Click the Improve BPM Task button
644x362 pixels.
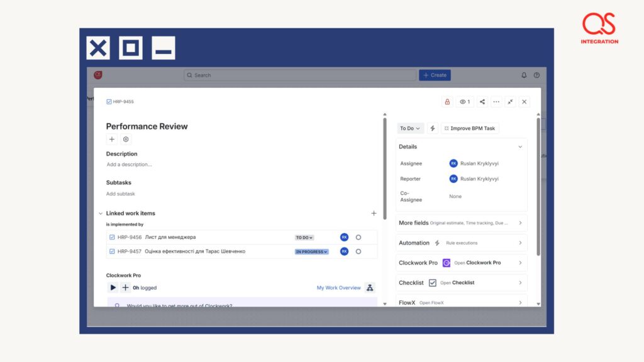click(x=470, y=128)
